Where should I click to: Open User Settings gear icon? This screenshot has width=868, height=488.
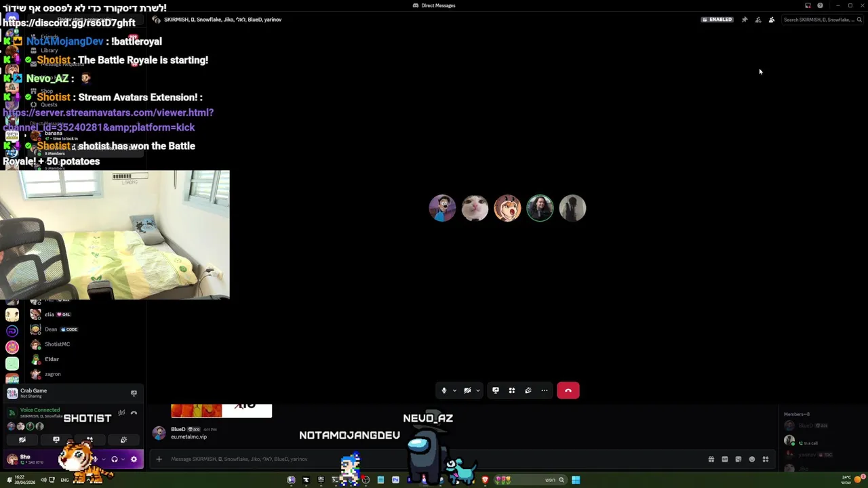point(134,460)
